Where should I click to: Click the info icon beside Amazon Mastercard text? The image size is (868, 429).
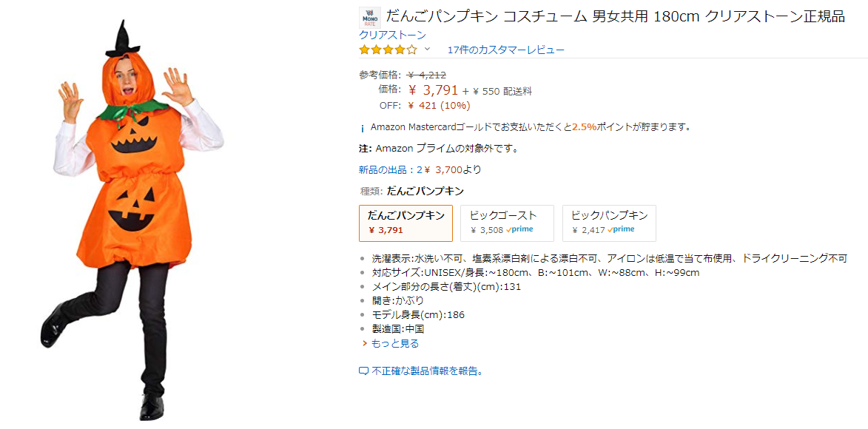tap(362, 127)
